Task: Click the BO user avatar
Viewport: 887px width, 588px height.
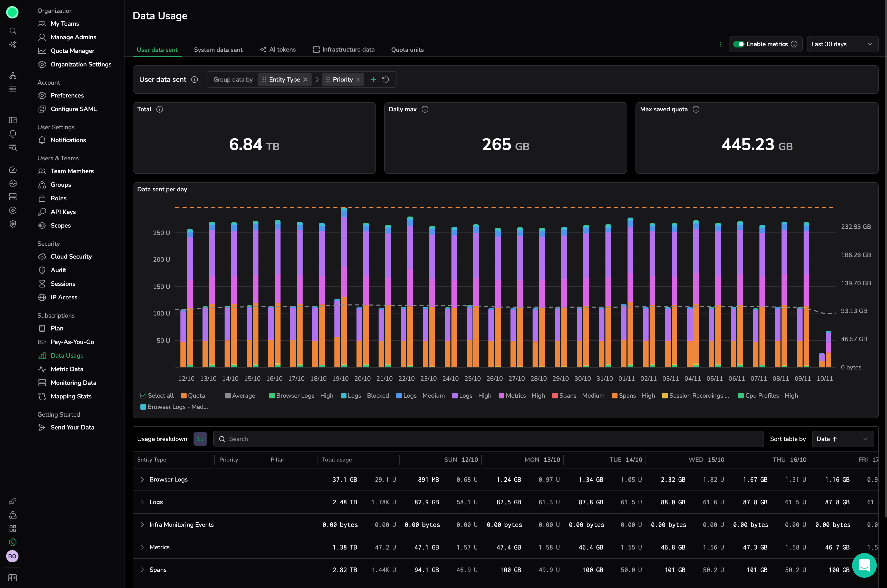Action: 12,556
